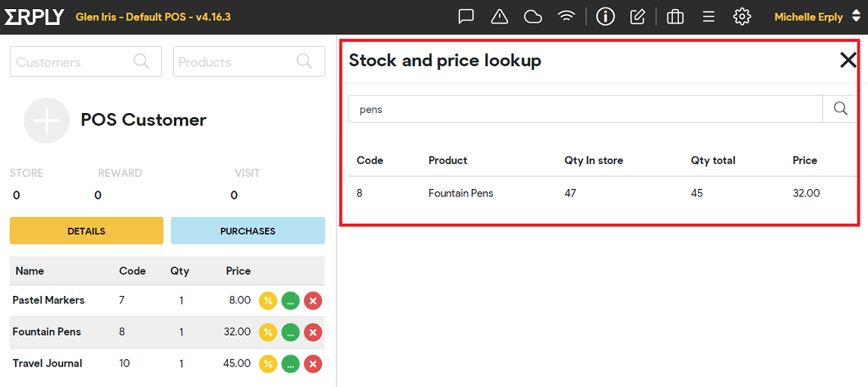The width and height of the screenshot is (868, 387).
Task: Click the POS Customer name
Action: (144, 119)
